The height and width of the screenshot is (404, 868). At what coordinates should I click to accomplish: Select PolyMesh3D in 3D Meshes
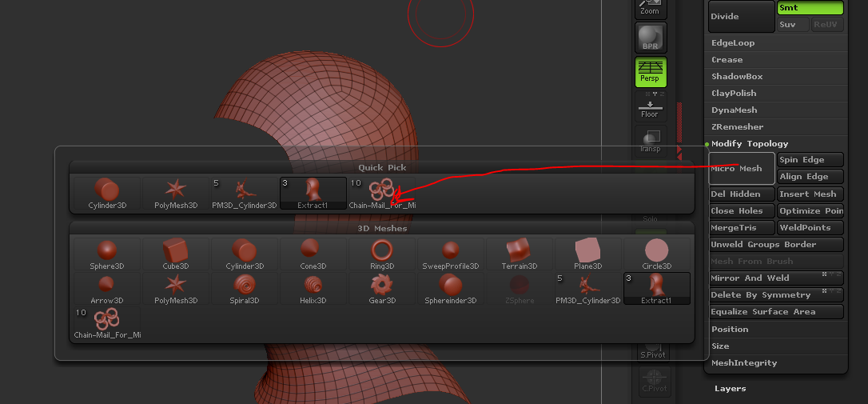pyautogui.click(x=176, y=289)
